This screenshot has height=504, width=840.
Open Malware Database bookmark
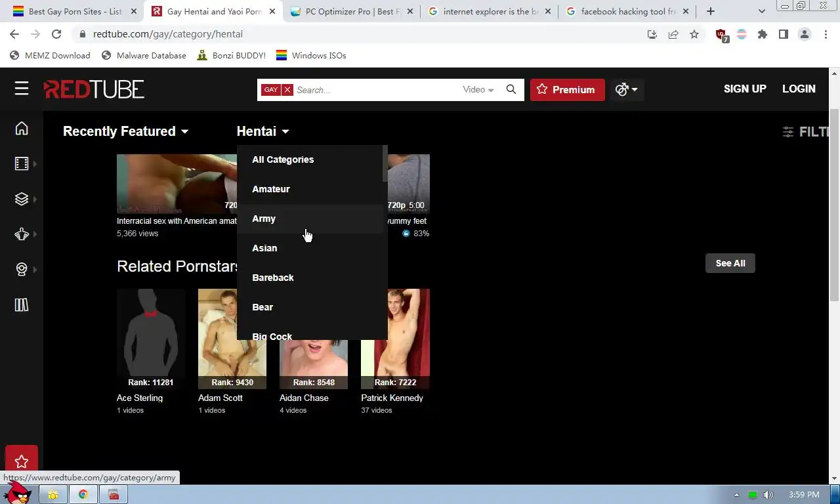click(x=144, y=55)
